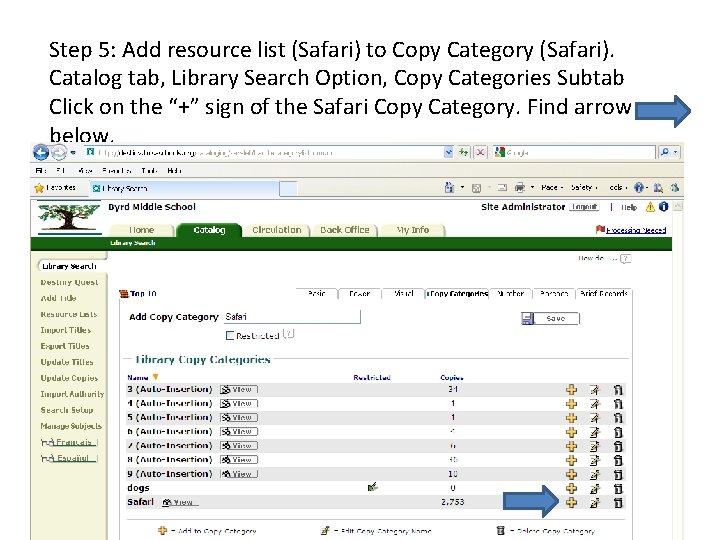Delete 3 (Auto-Insertion) copy category
This screenshot has width=720, height=540.
pyautogui.click(x=618, y=390)
